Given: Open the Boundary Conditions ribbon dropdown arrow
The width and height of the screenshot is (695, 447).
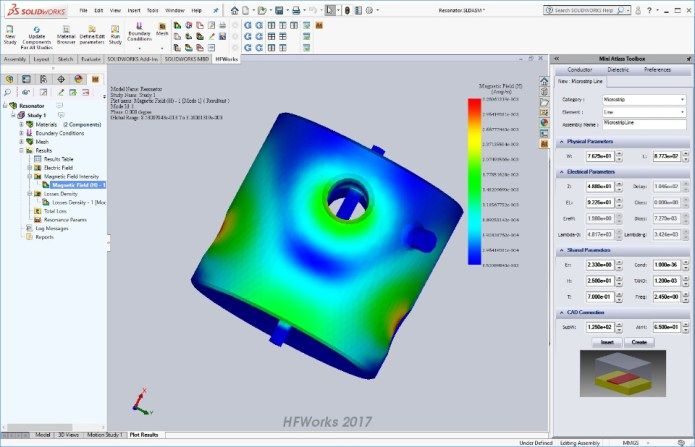Looking at the screenshot, I should (139, 48).
